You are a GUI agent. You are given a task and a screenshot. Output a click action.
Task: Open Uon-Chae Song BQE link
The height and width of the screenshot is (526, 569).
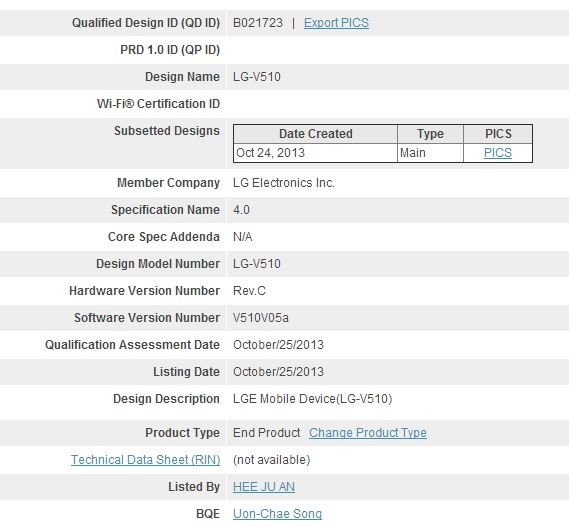[x=277, y=514]
